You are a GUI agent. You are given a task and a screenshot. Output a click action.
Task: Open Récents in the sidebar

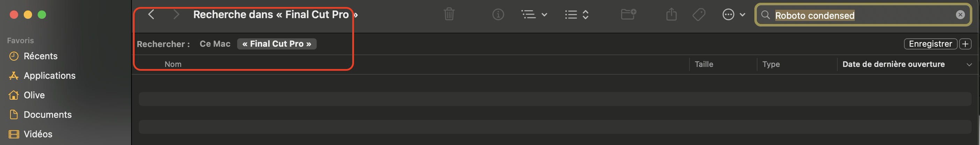pyautogui.click(x=40, y=56)
